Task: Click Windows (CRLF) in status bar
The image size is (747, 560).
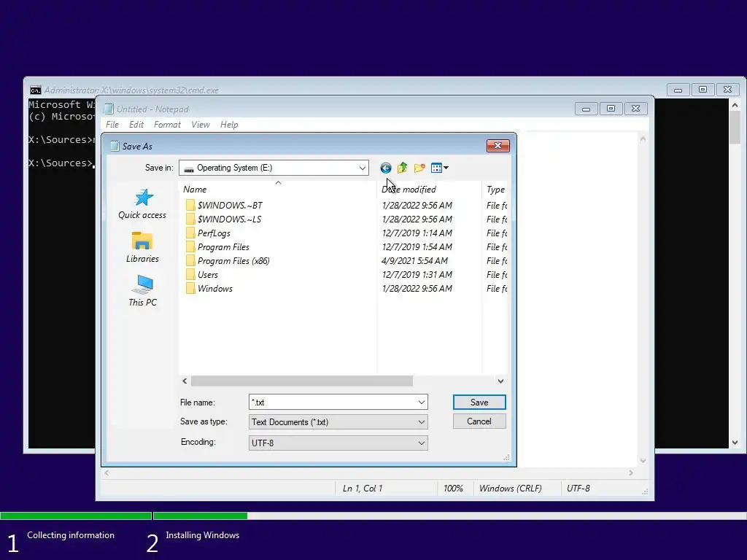Action: [x=510, y=489]
